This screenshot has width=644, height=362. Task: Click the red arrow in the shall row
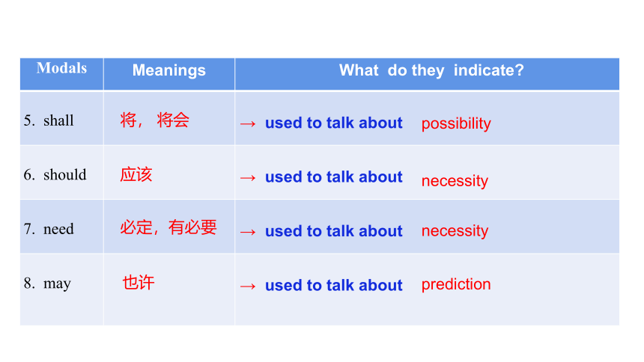[x=248, y=123]
